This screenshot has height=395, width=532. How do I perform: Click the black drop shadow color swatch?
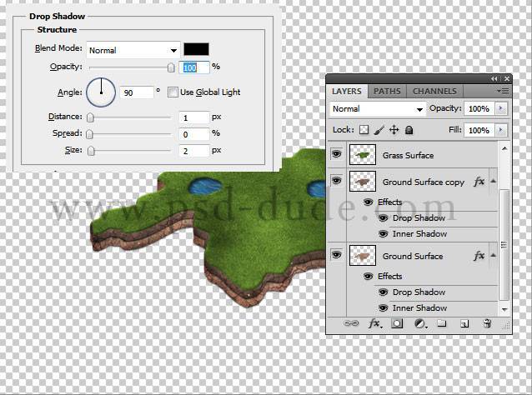pos(196,49)
